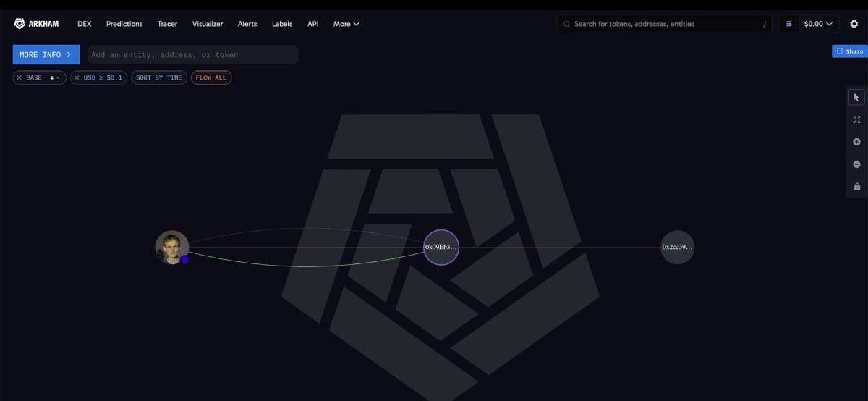
Task: Select the 0x09Eb3 address node
Action: click(441, 247)
